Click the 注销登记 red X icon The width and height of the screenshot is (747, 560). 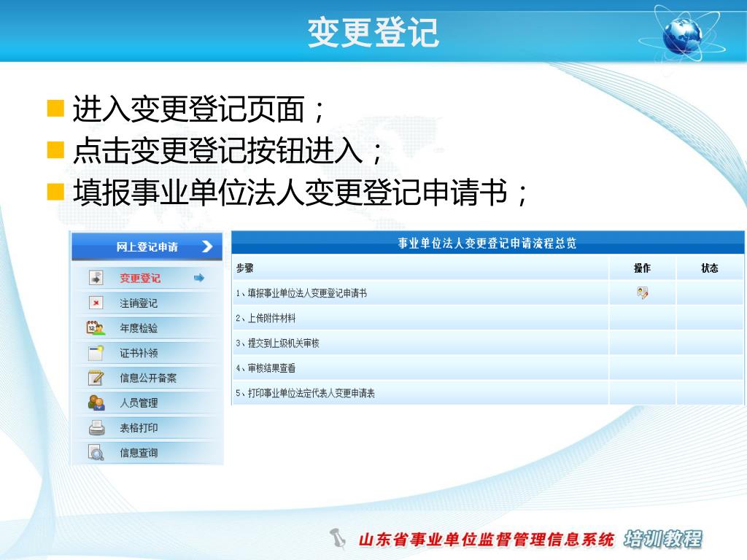(x=96, y=303)
